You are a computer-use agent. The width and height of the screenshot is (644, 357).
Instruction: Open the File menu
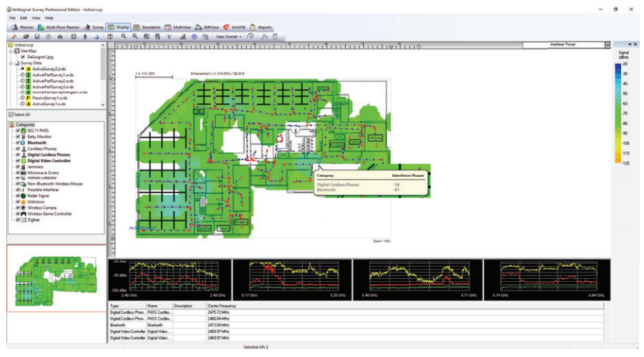pyautogui.click(x=12, y=18)
